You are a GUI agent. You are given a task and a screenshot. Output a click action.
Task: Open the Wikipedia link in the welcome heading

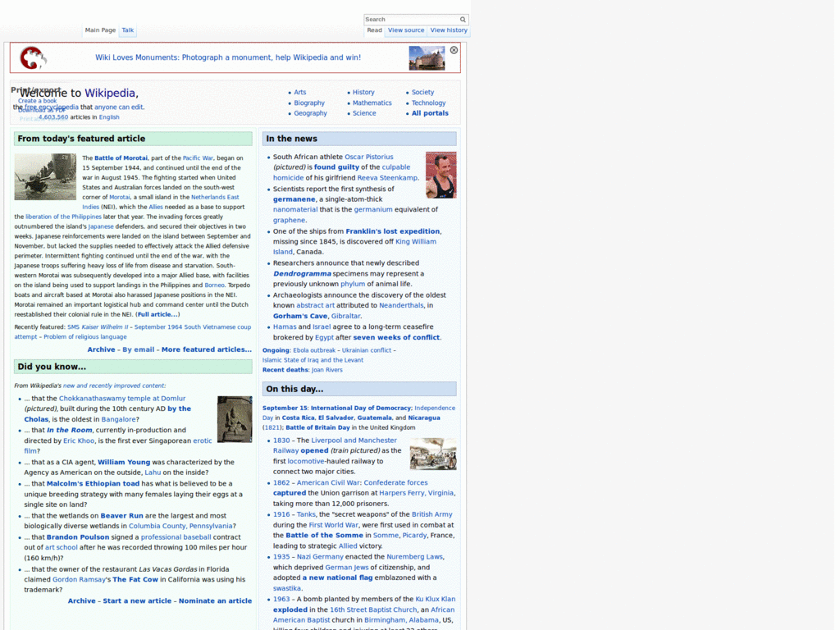point(110,94)
